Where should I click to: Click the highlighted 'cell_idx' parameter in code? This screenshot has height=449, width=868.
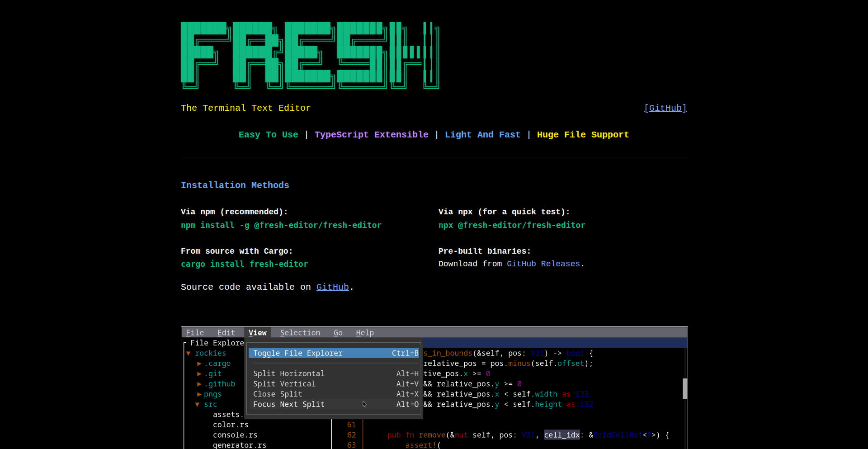tap(562, 435)
